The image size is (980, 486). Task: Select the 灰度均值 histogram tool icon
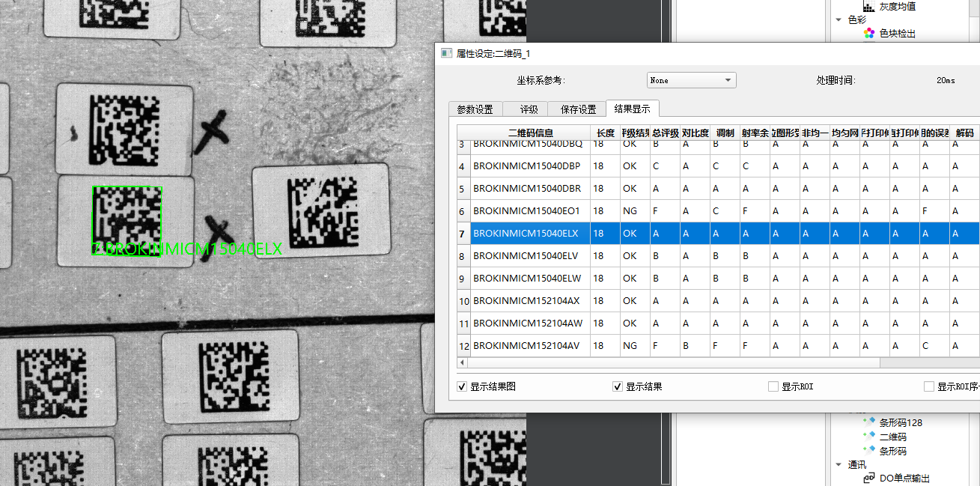click(869, 7)
